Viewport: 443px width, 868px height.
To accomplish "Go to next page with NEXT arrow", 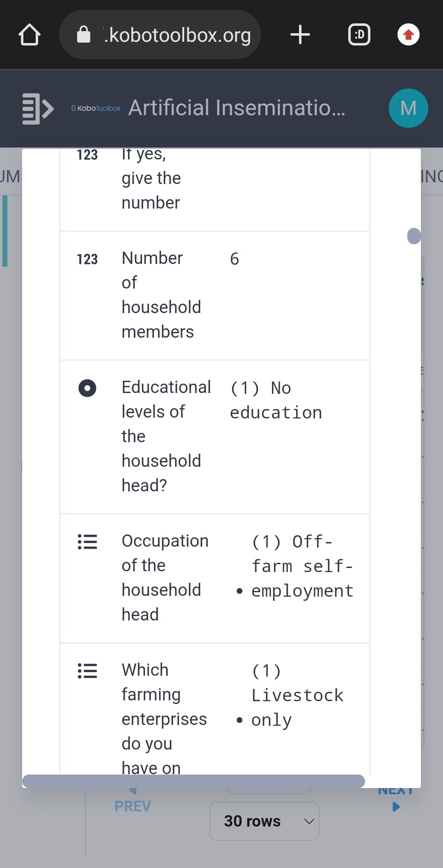I will [396, 807].
